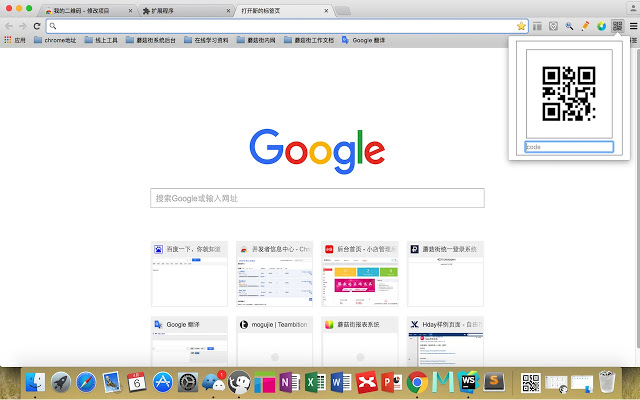
Task: Open the Google 翻译 bookmark
Action: pos(363,40)
